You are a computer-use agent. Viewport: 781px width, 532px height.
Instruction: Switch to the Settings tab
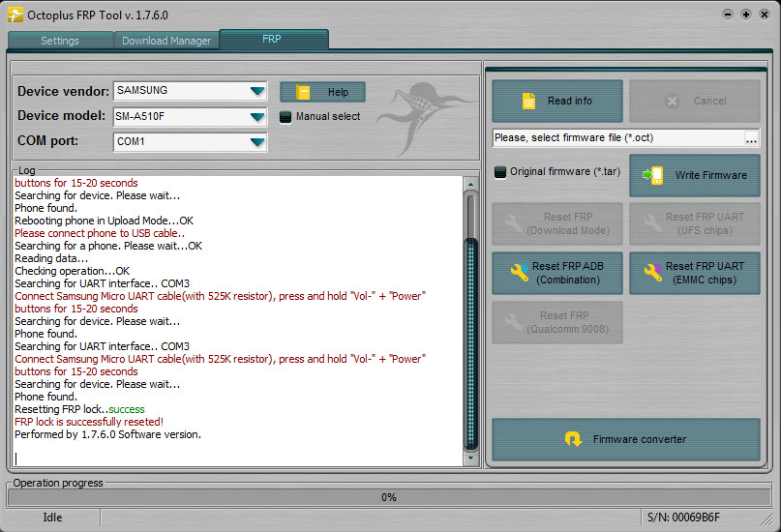point(60,41)
